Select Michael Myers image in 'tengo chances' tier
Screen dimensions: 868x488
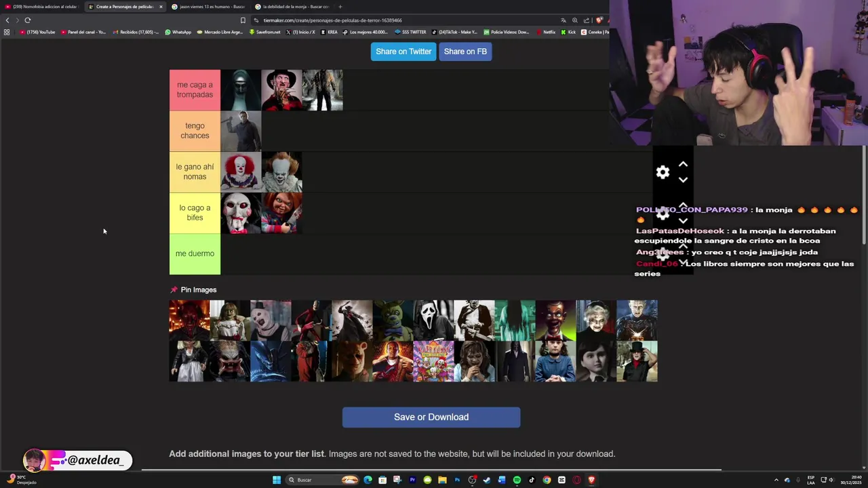[241, 131]
